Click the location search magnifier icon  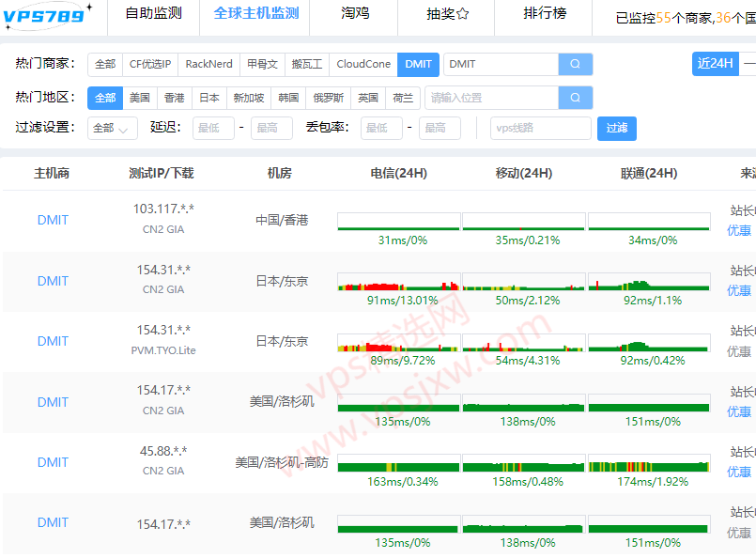575,98
